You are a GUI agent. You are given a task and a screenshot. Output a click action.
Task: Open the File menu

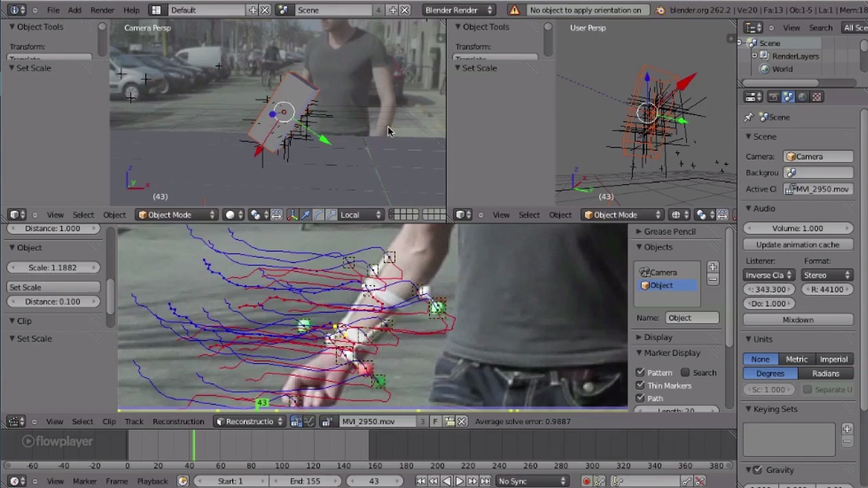tap(53, 10)
